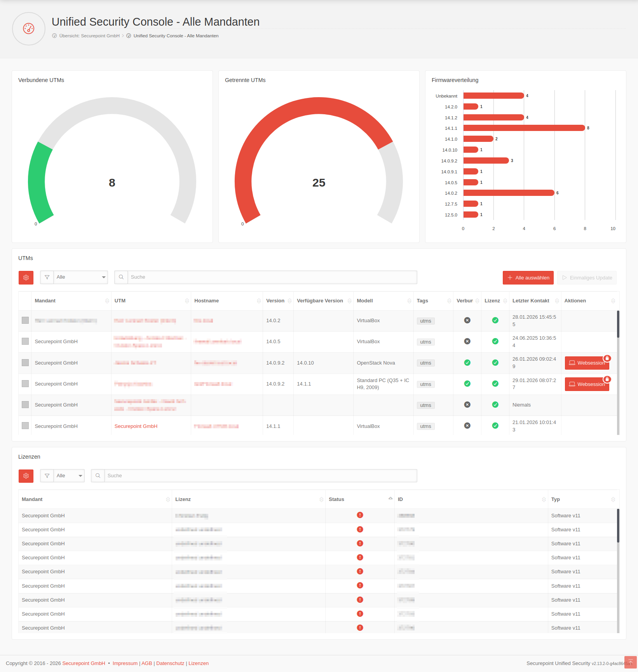Click the Hostname column header in UTMs table
Screen dimensions: 638x672
207,301
